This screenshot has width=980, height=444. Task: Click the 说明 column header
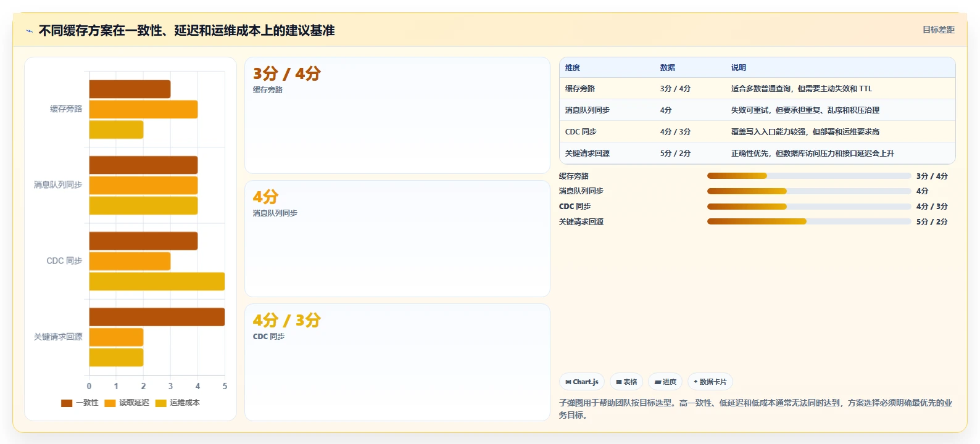(x=739, y=68)
